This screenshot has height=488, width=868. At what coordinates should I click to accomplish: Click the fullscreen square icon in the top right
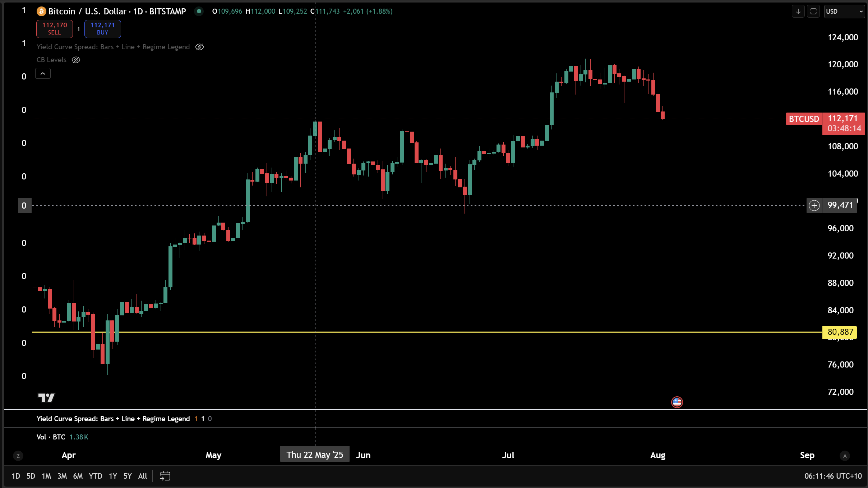(x=813, y=12)
